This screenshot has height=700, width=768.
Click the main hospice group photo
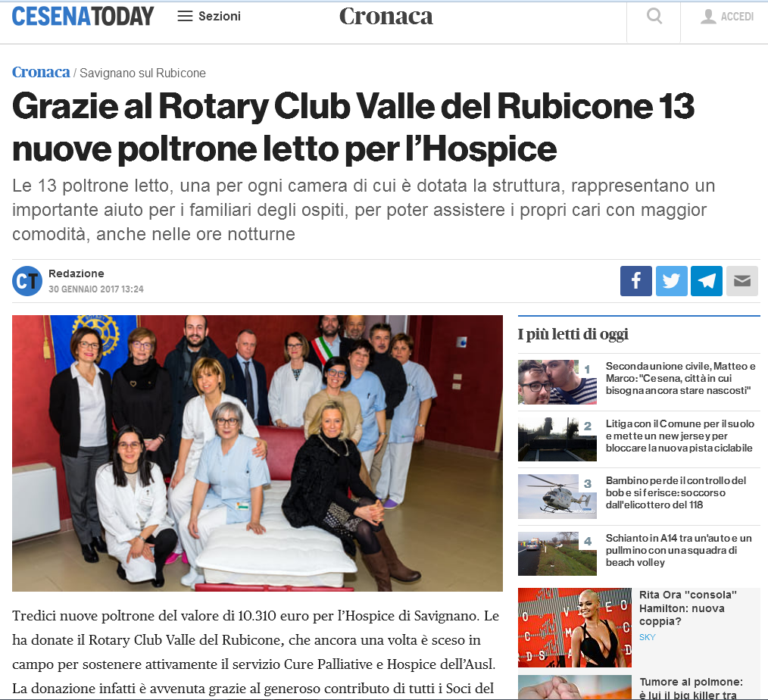pyautogui.click(x=258, y=453)
